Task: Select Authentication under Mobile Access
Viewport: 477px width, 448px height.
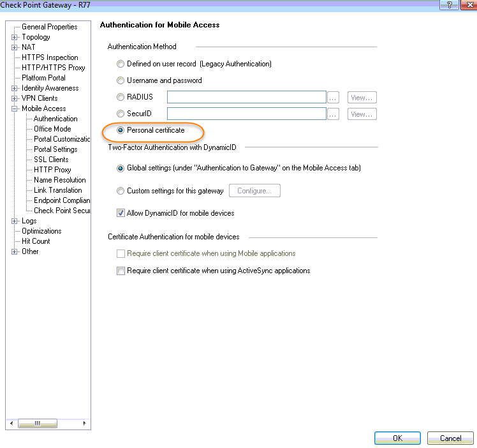Action: (x=55, y=119)
